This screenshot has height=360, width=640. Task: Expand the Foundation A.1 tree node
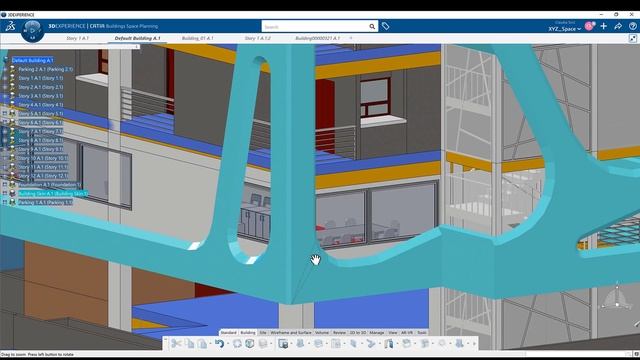5,184
